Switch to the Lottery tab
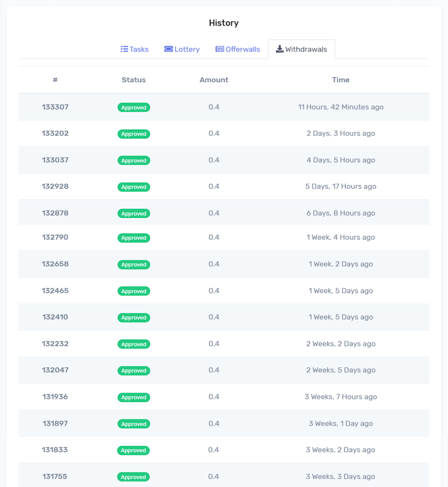The width and height of the screenshot is (448, 487). pyautogui.click(x=181, y=49)
